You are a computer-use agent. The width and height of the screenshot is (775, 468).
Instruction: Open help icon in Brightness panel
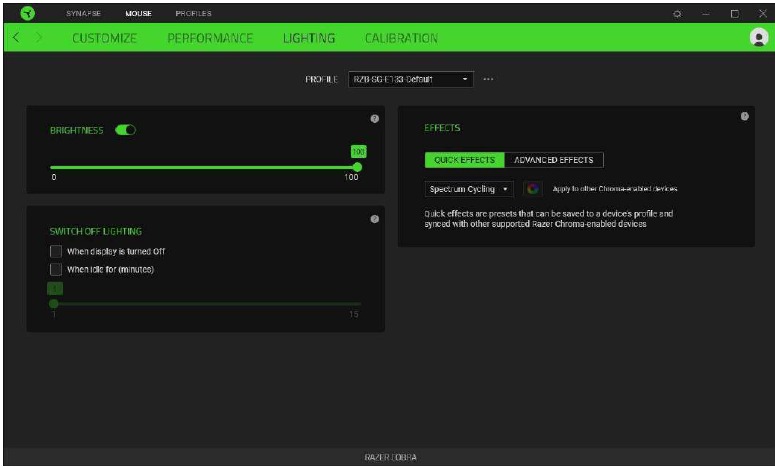pos(374,118)
